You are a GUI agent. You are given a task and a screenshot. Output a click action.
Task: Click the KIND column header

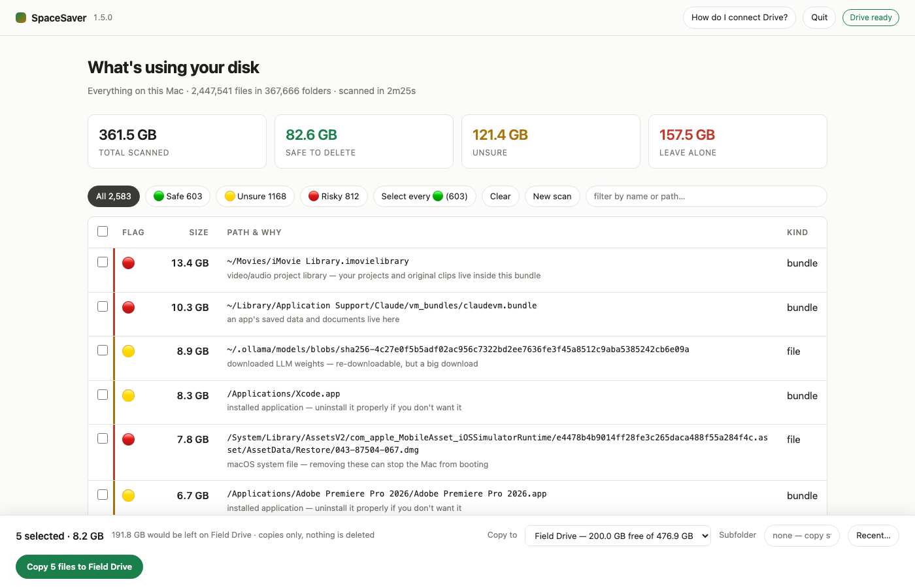[x=797, y=233]
